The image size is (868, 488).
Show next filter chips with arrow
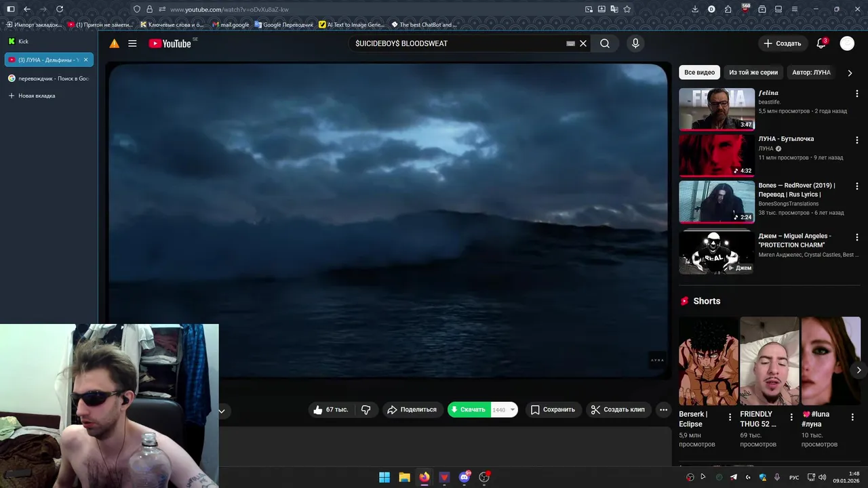pyautogui.click(x=850, y=73)
